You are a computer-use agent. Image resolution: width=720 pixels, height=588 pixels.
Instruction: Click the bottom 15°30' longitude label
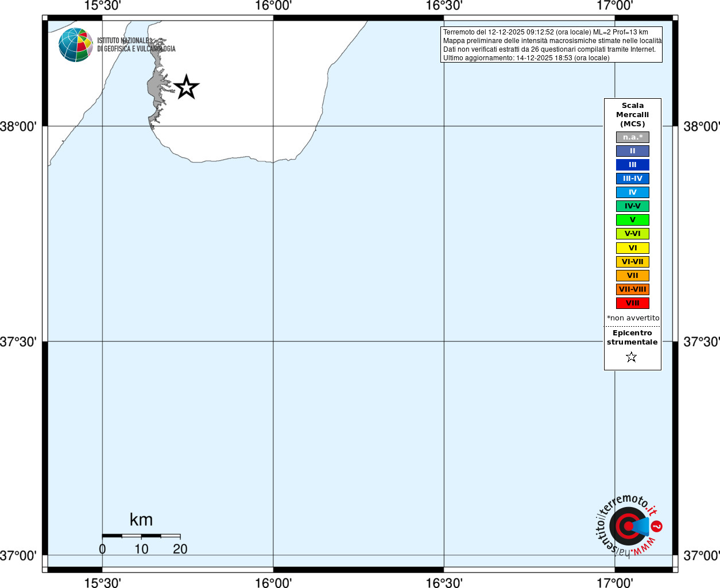[102, 583]
